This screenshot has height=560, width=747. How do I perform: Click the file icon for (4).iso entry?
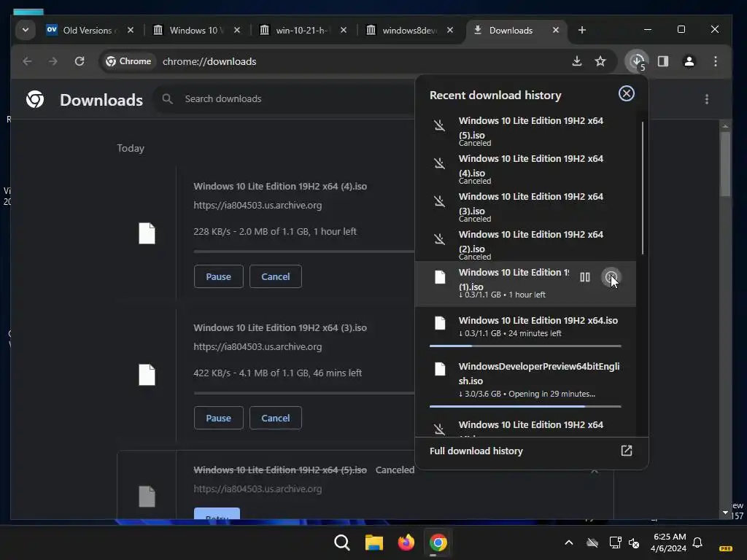coord(147,233)
